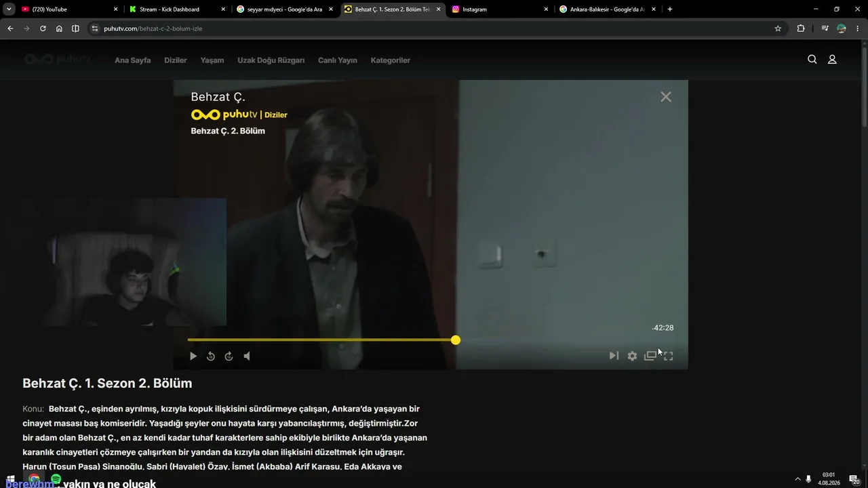Switch to the seyyar midyeci Google tab
The width and height of the screenshot is (868, 488).
284,9
